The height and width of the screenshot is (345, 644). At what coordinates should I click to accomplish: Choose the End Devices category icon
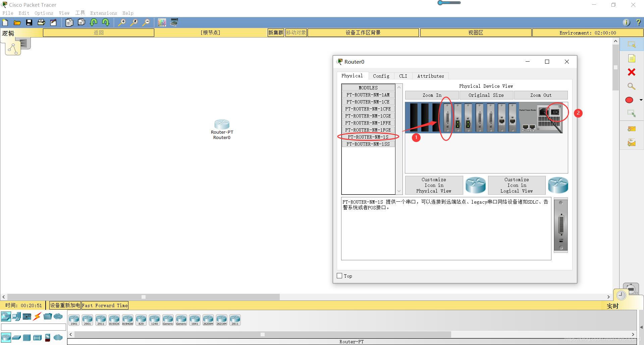point(16,316)
